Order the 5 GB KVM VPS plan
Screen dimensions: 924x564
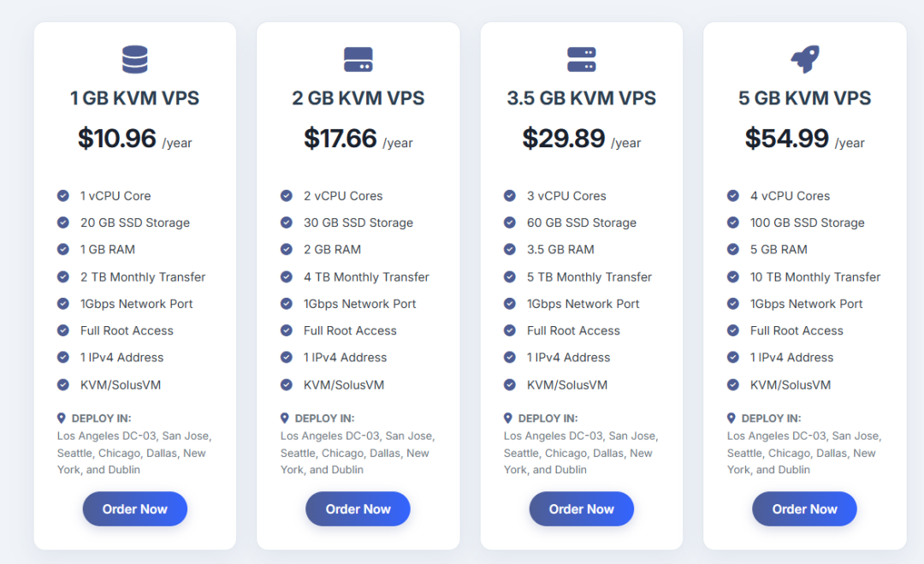(805, 508)
